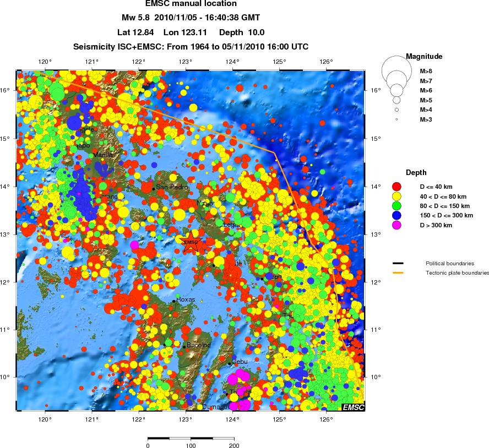Screen dimensions: 489x448
Task: Click the San Pedro city label
Action: [172, 187]
